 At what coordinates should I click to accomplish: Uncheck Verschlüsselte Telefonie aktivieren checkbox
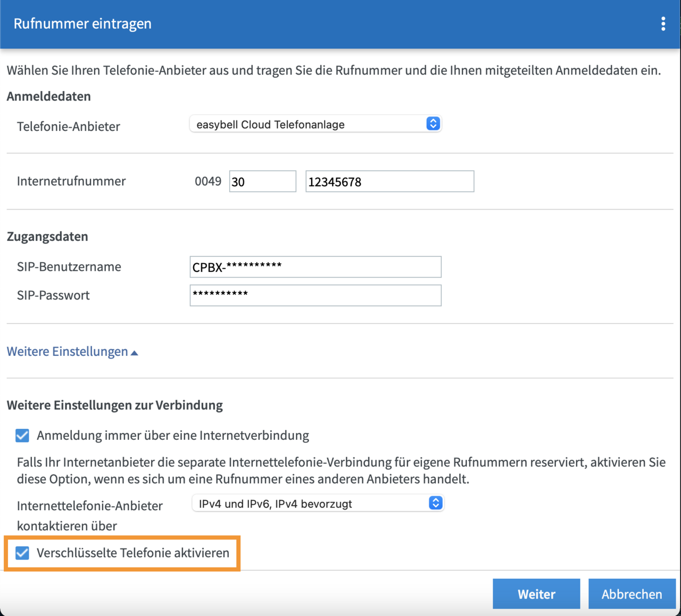[x=22, y=553]
